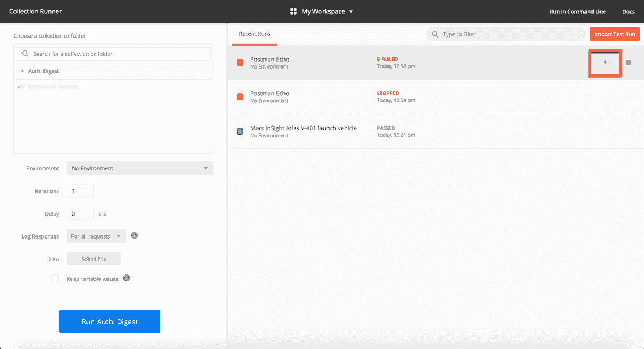This screenshot has height=349, width=644.
Task: Open the Log Responses dropdown
Action: coord(96,235)
